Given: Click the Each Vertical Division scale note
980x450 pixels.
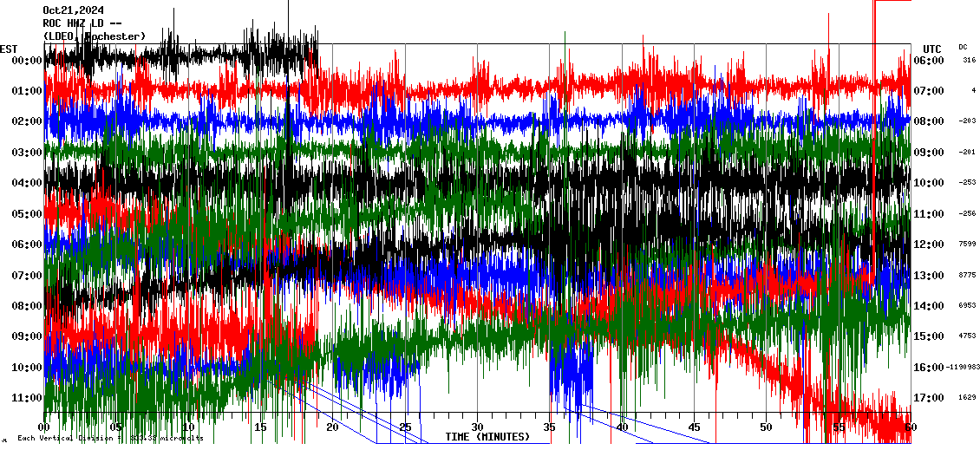Looking at the screenshot, I should (110, 439).
